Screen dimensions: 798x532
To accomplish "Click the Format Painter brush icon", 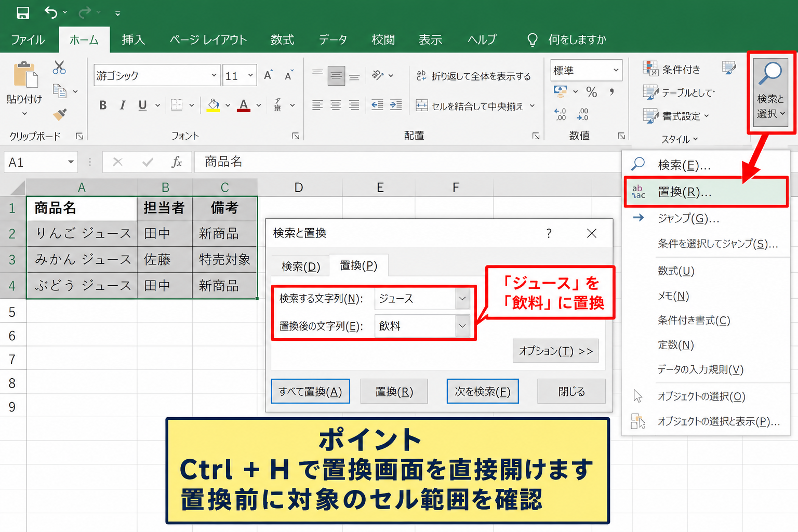I will click(60, 114).
